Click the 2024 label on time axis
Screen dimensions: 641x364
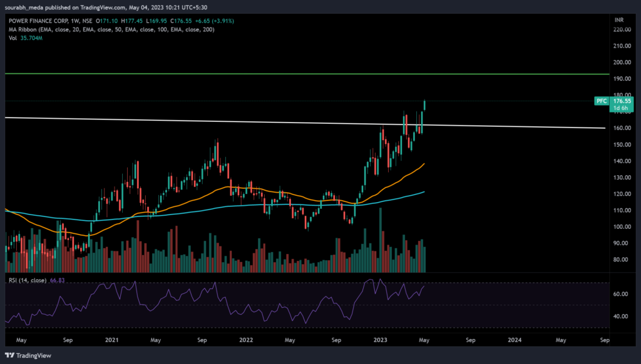pyautogui.click(x=515, y=340)
